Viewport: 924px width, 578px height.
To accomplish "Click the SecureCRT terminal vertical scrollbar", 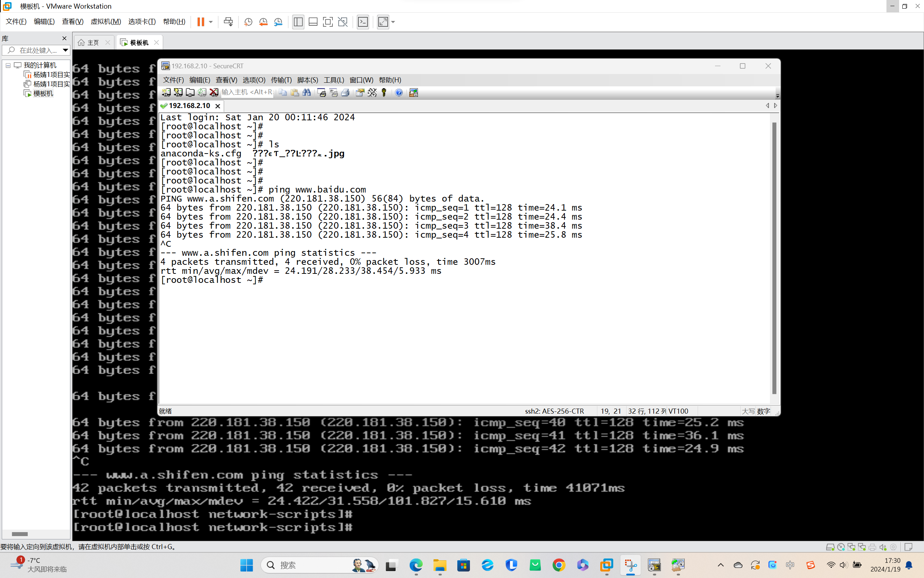I will pyautogui.click(x=774, y=258).
